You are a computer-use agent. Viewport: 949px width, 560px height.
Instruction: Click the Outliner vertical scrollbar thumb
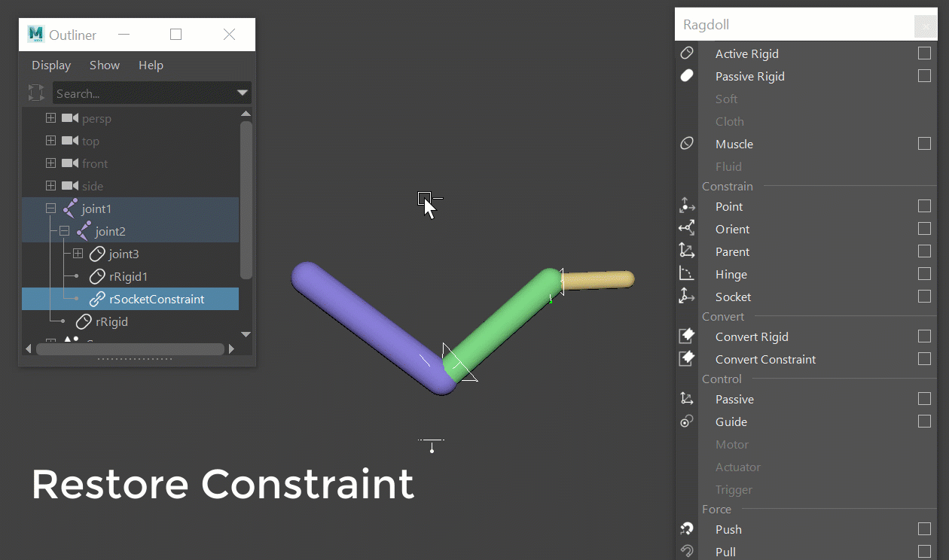point(246,199)
